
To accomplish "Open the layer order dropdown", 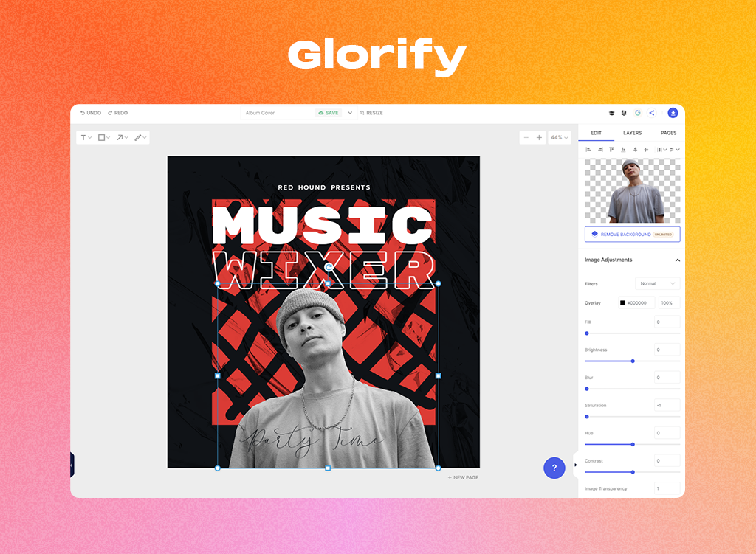I will pyautogui.click(x=675, y=150).
